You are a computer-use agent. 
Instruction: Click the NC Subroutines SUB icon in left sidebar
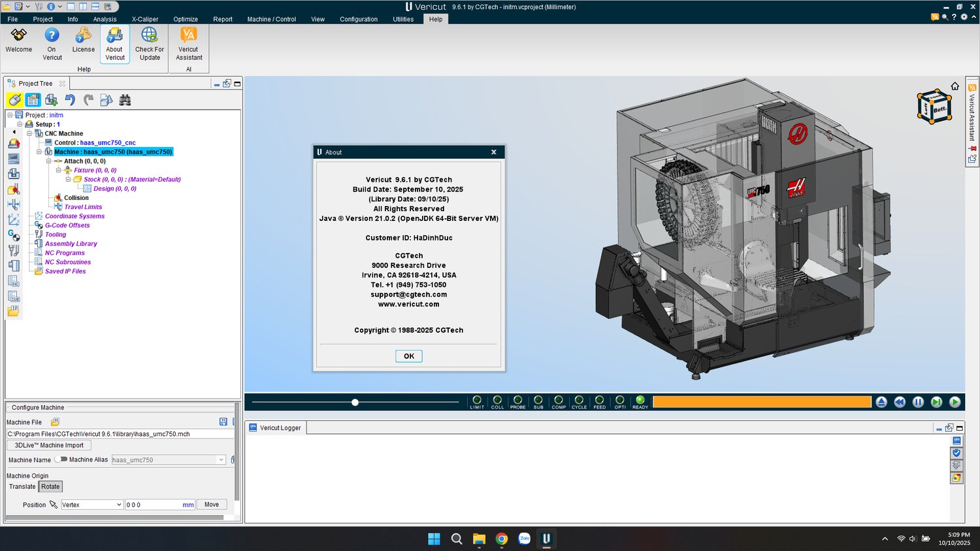tap(14, 296)
